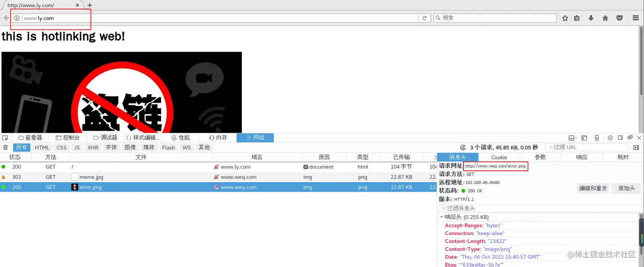This screenshot has width=644, height=267.
Task: Switch to the Cookie tab
Action: (499, 157)
